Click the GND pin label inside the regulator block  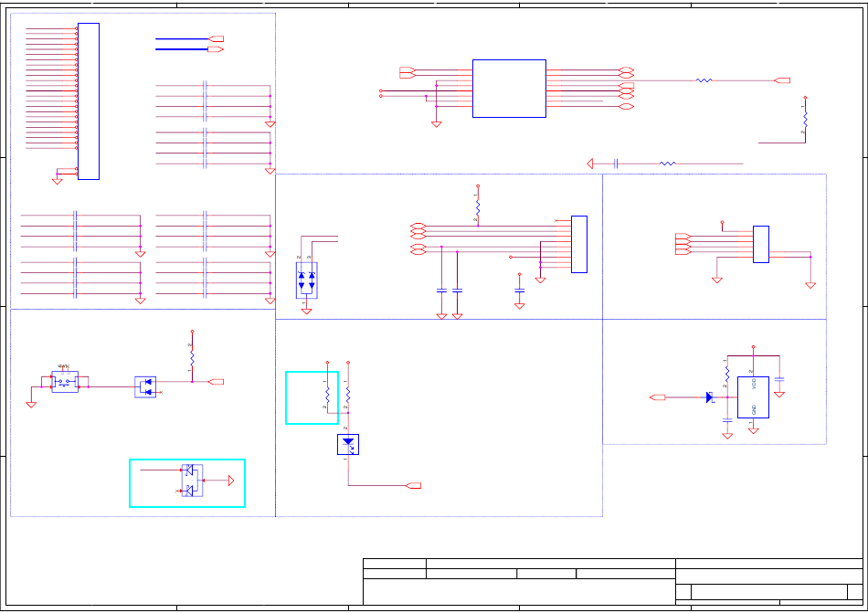pyautogui.click(x=754, y=410)
